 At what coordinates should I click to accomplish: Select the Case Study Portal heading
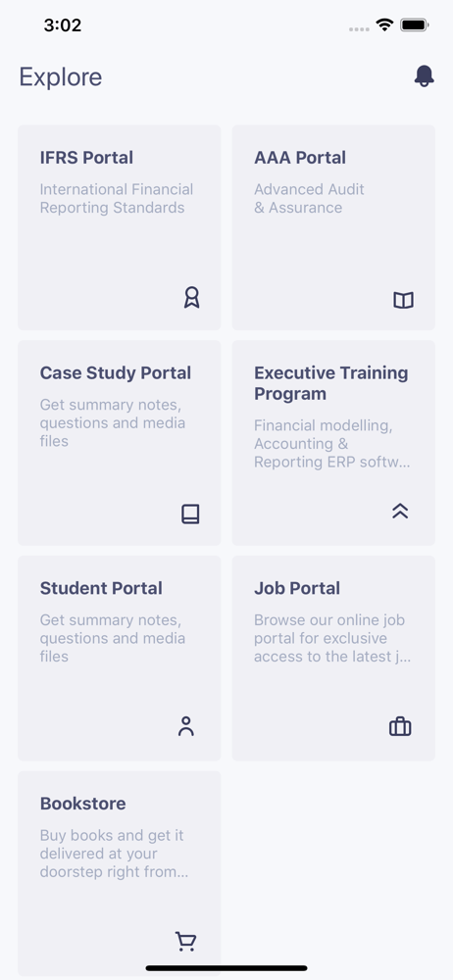116,373
